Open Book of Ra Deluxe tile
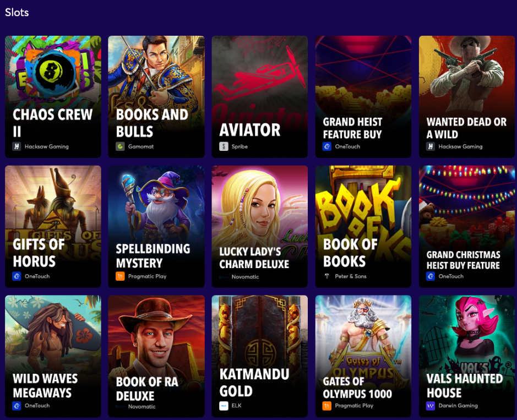Viewport: 517px width, 420px height. tap(156, 356)
